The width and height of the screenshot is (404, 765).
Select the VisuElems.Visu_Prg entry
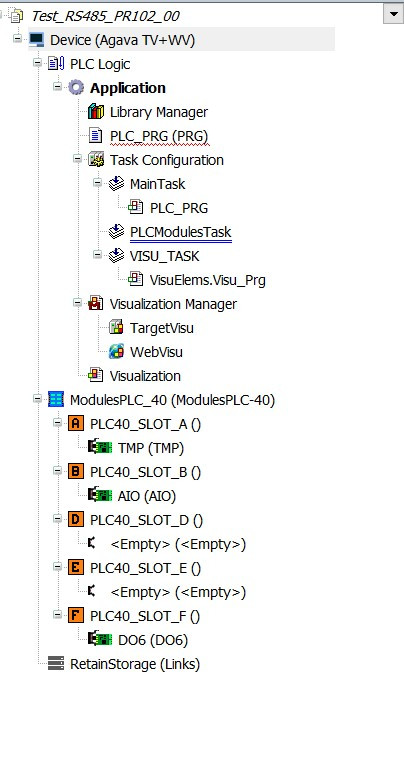[x=207, y=280]
